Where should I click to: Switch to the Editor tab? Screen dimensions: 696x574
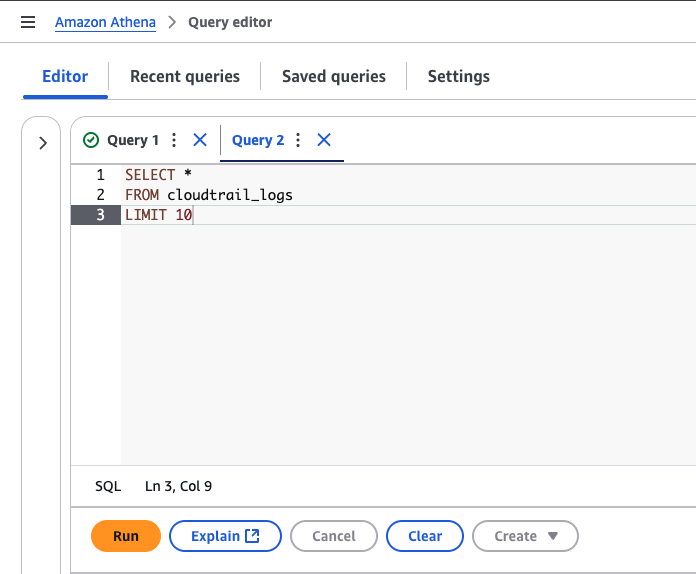click(x=65, y=76)
